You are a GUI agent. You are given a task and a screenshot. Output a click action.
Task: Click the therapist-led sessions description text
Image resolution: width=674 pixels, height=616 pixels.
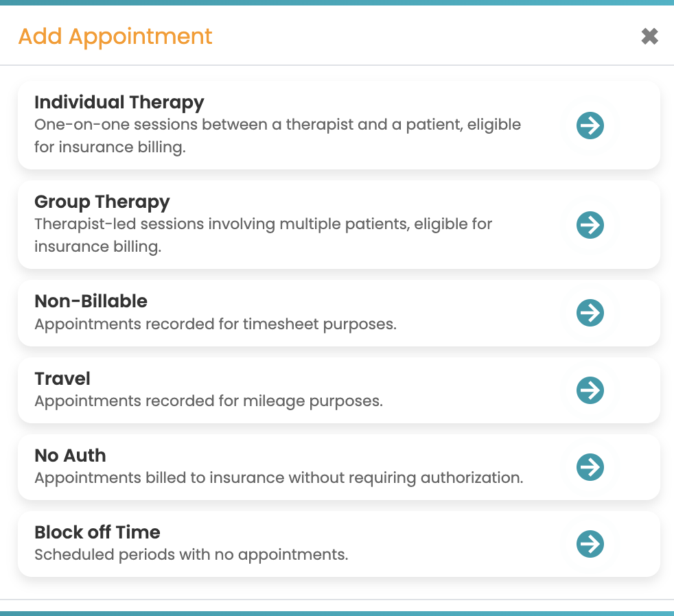[263, 235]
